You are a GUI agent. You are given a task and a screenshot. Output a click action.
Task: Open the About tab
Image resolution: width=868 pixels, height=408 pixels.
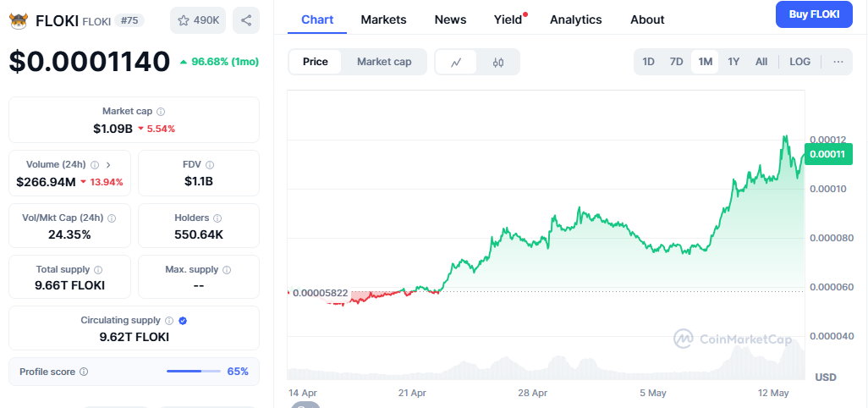pos(647,19)
